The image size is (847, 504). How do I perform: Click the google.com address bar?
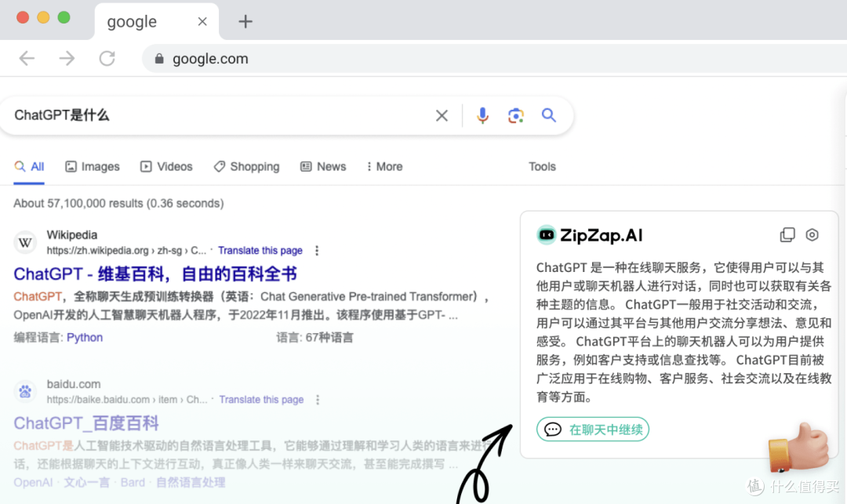click(x=494, y=58)
